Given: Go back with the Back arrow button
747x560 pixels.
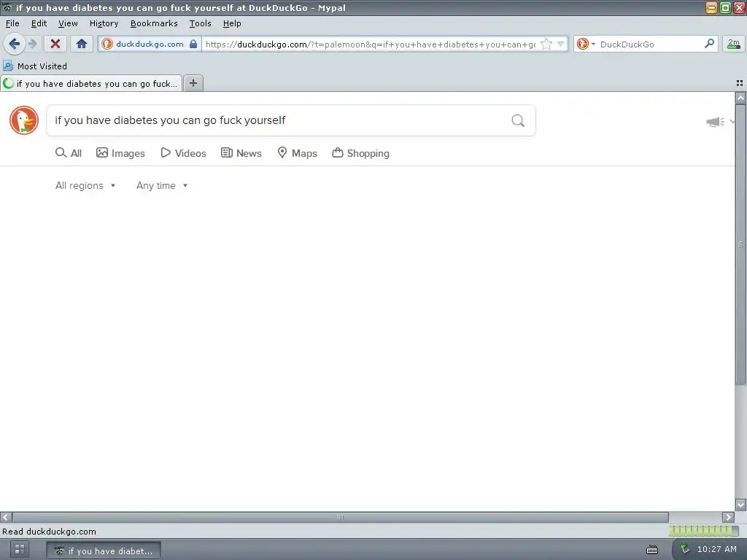Looking at the screenshot, I should [15, 44].
